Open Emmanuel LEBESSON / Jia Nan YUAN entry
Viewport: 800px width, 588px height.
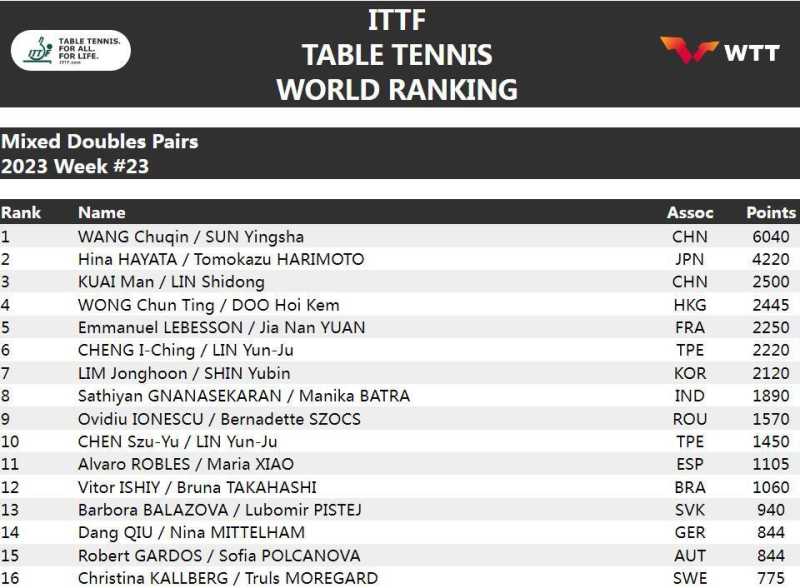click(x=221, y=328)
